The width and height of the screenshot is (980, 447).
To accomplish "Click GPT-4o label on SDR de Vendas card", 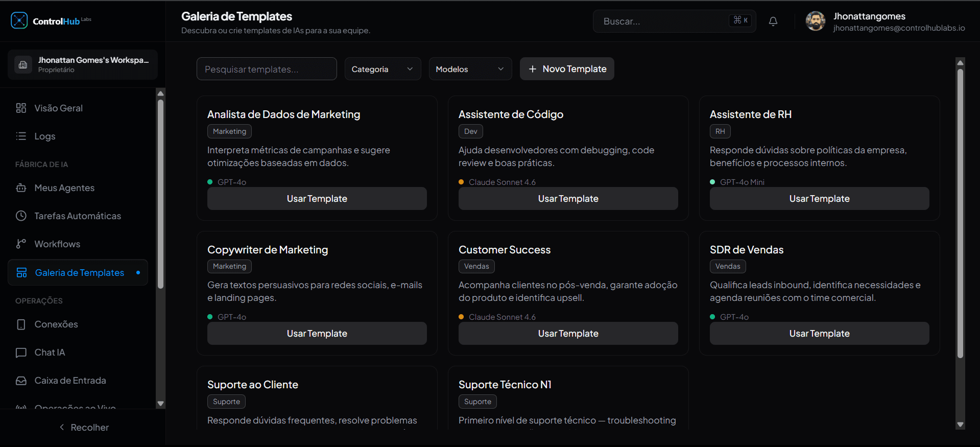I will (734, 317).
